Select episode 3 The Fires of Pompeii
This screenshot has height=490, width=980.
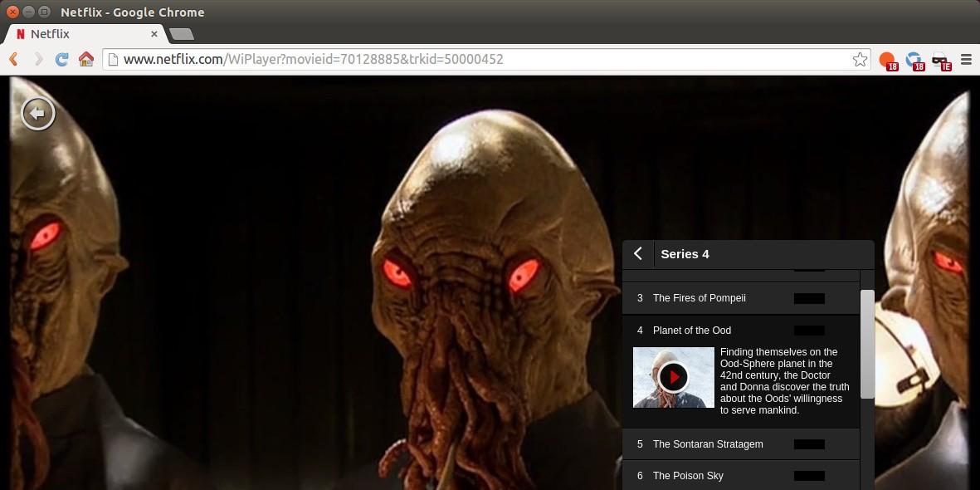741,298
